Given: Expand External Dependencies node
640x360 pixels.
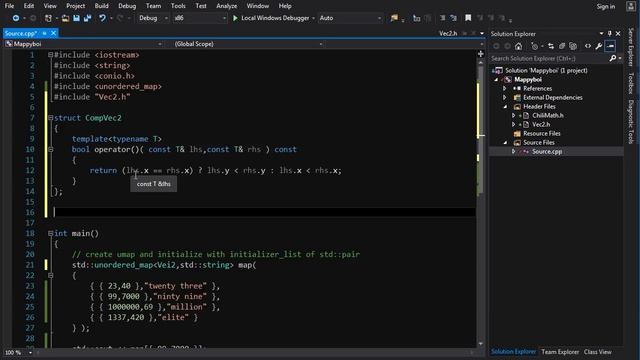Looking at the screenshot, I should (x=504, y=98).
